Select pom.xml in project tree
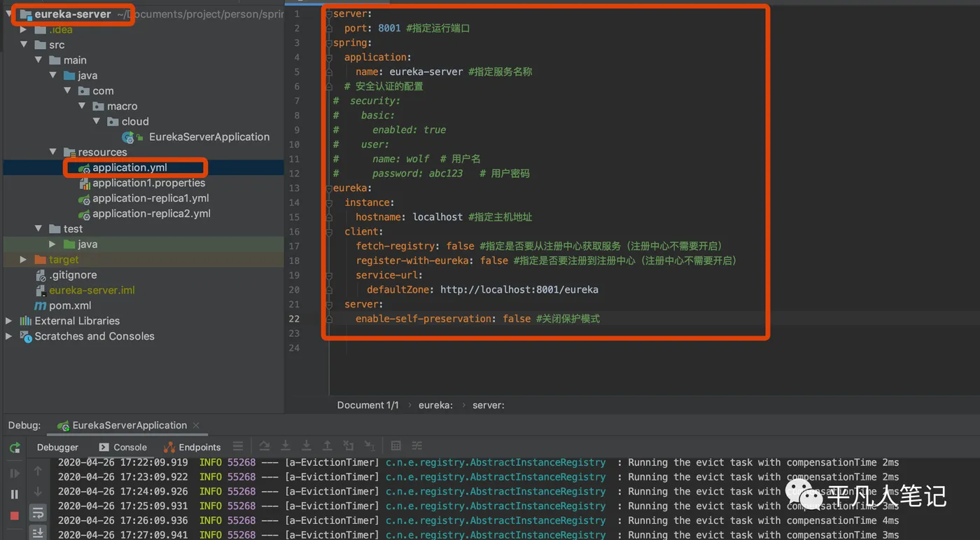Screen dimensions: 980x540 click(70, 305)
